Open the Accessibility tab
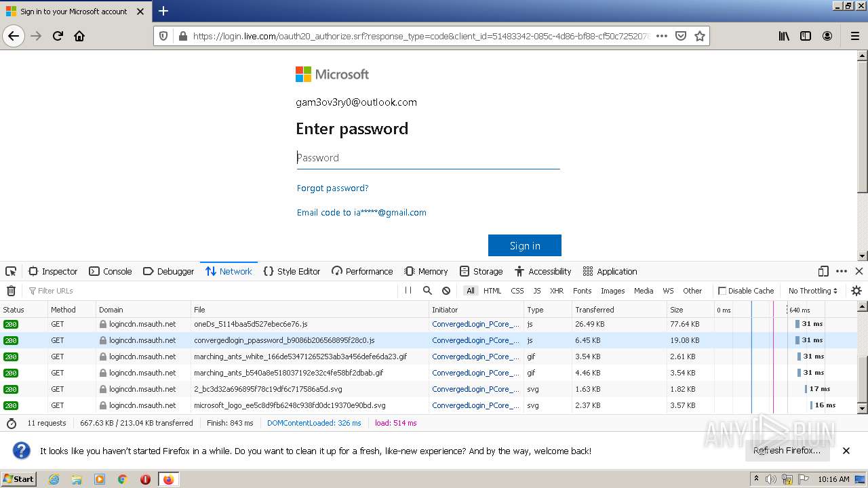 pos(543,271)
